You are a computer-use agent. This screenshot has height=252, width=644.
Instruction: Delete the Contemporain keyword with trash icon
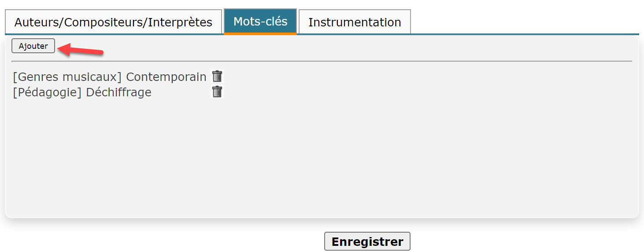click(x=217, y=76)
